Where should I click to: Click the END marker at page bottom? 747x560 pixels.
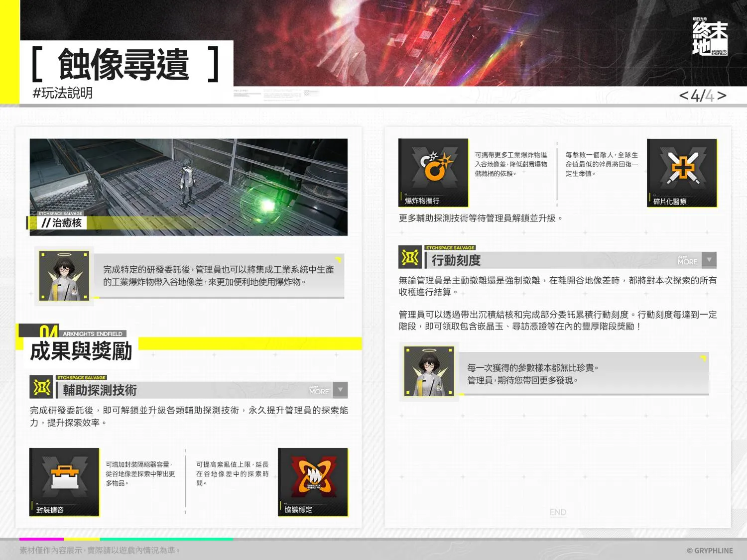click(x=558, y=512)
